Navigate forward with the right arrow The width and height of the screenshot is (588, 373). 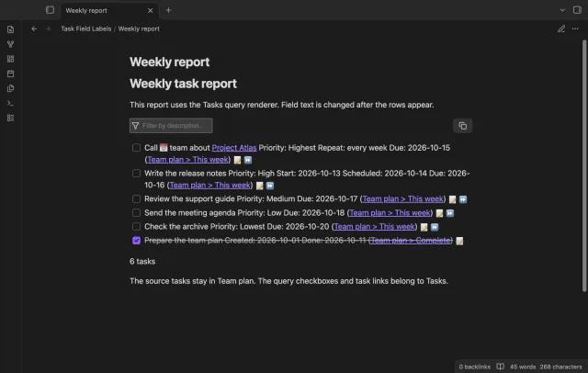point(48,28)
